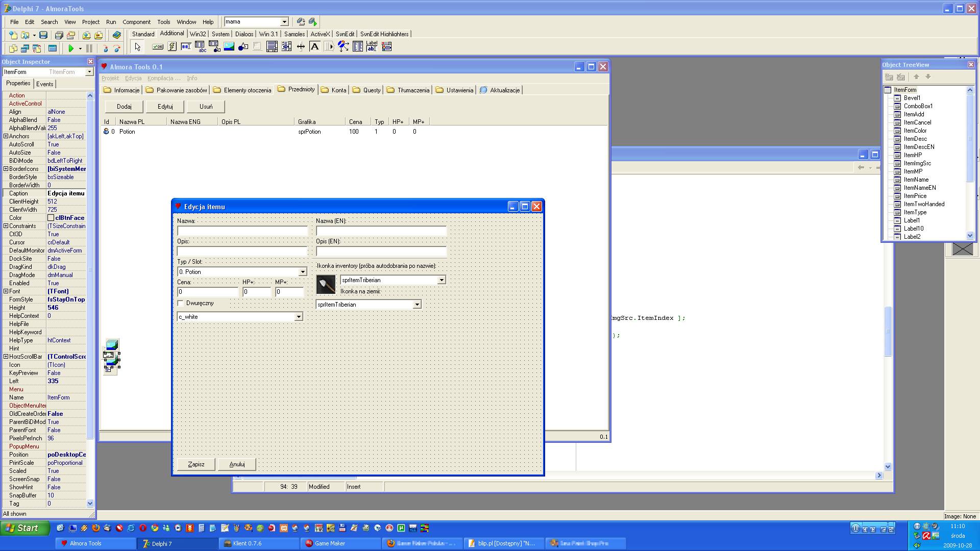Expand the c_white color combo box
Screen dimensions: 980x551
coord(299,317)
